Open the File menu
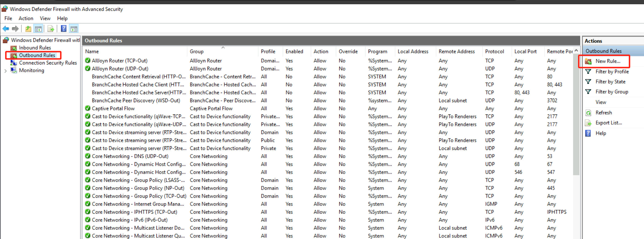The width and height of the screenshot is (644, 239). tap(8, 18)
